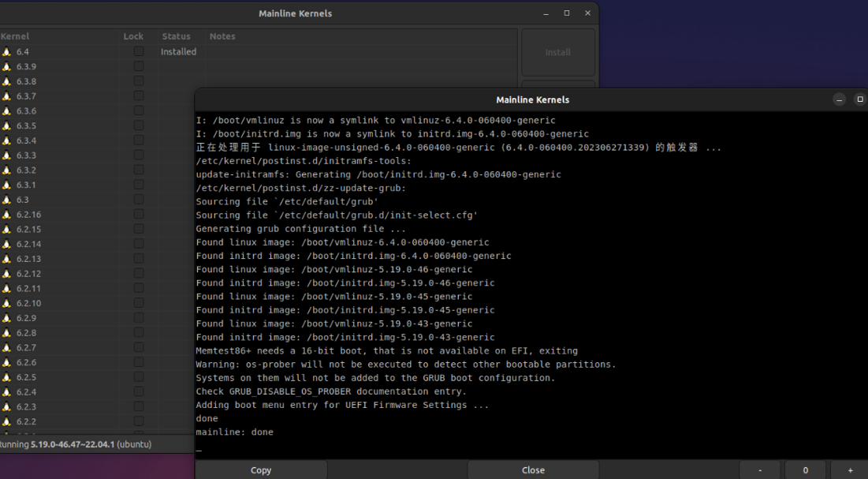868x479 pixels.
Task: Enable the lock checkbox for 6.3.8
Action: pos(139,81)
